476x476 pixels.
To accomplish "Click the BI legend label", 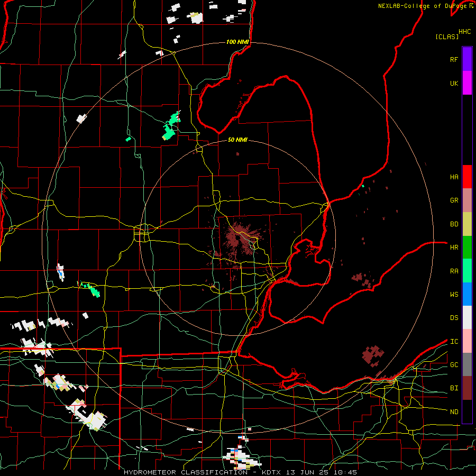I will pyautogui.click(x=454, y=388).
